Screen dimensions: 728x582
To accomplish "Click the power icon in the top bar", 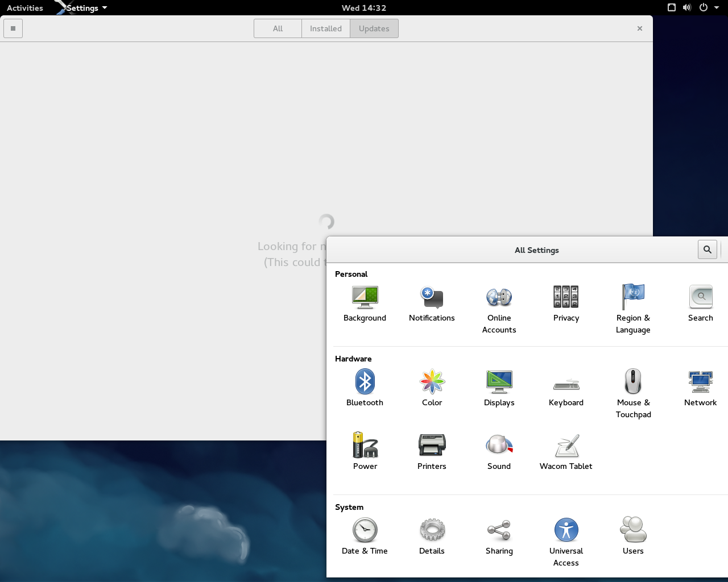I will [x=704, y=8].
